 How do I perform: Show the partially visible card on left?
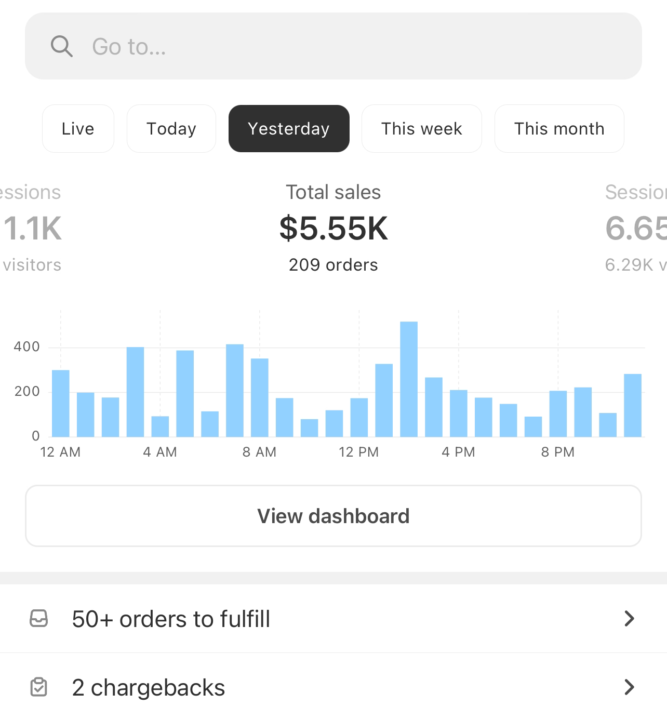click(31, 229)
